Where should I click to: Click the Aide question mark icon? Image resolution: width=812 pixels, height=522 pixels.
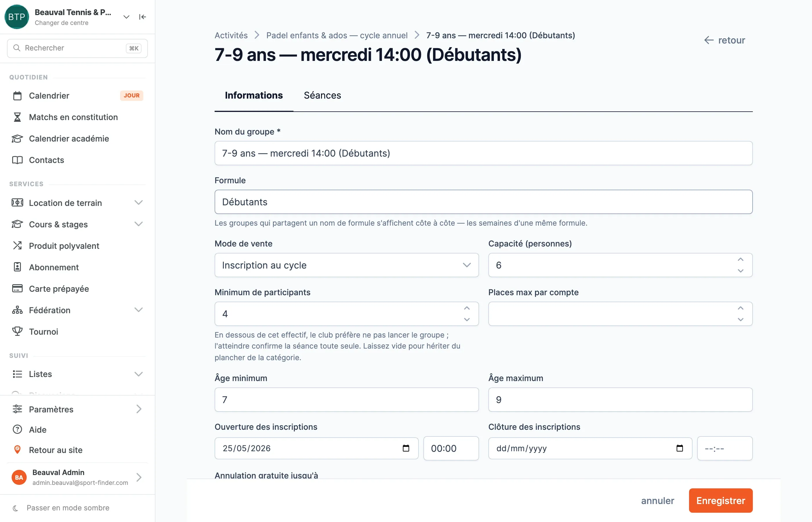(x=17, y=429)
